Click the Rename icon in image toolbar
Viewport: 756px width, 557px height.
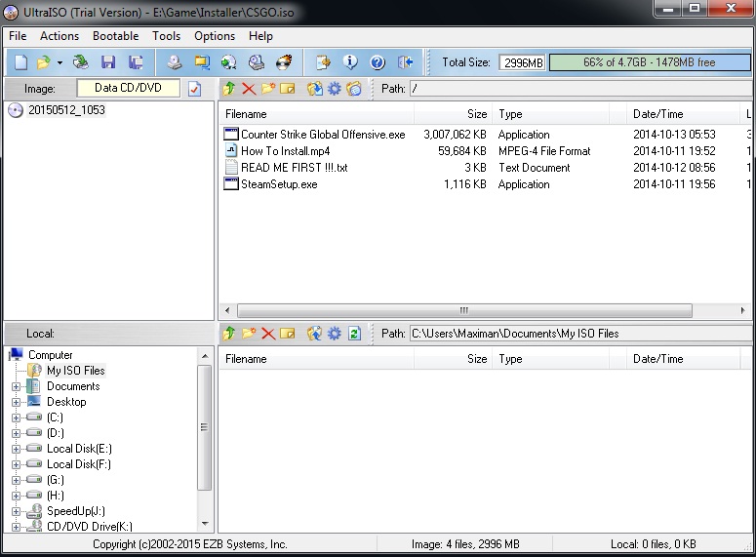288,89
